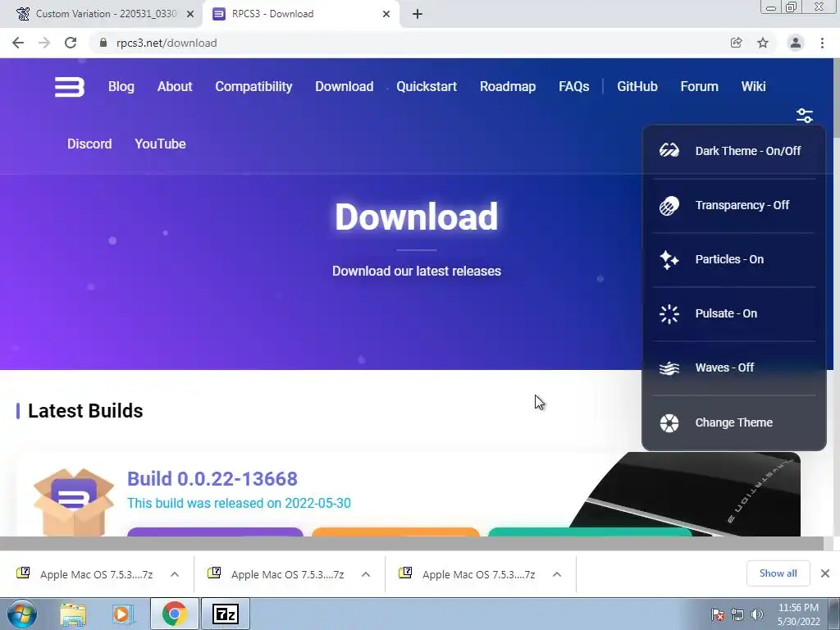This screenshot has width=840, height=630.
Task: Click the network tray icon
Action: pos(737,614)
